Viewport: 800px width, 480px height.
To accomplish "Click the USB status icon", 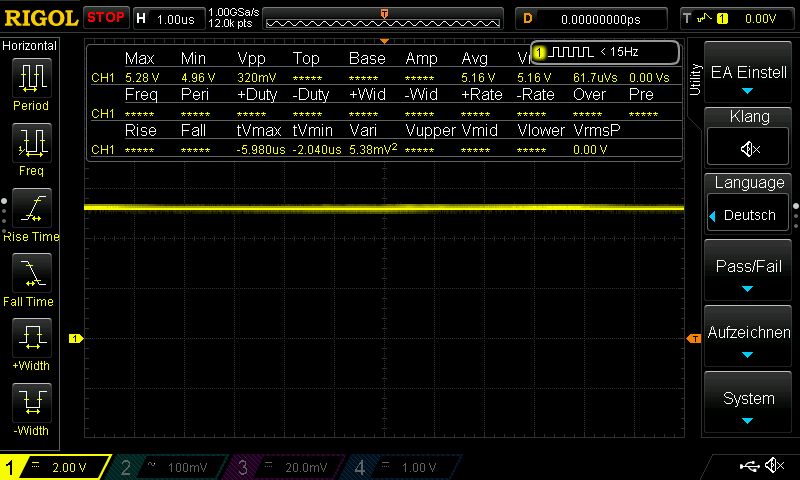I will pos(749,466).
